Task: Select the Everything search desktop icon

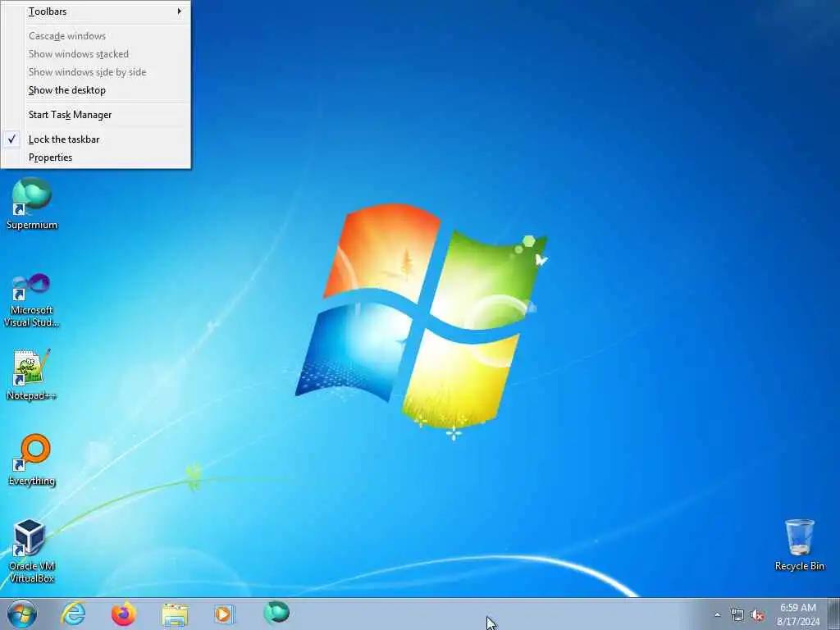Action: pyautogui.click(x=32, y=459)
